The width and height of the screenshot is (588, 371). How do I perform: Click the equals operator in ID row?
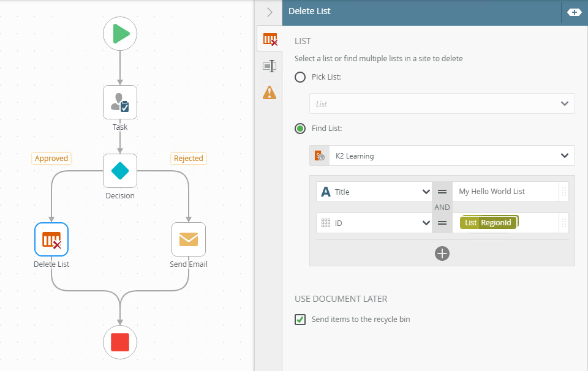442,223
